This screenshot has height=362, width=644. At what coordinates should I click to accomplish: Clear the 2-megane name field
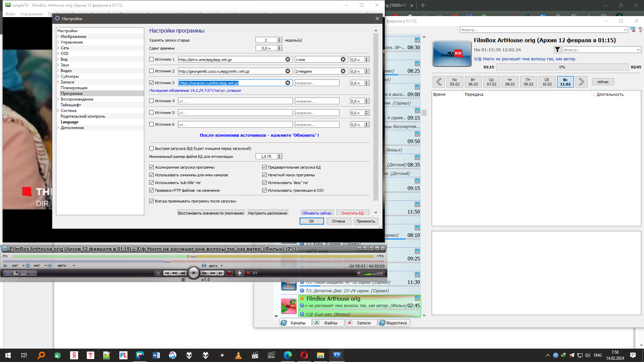coord(343,71)
